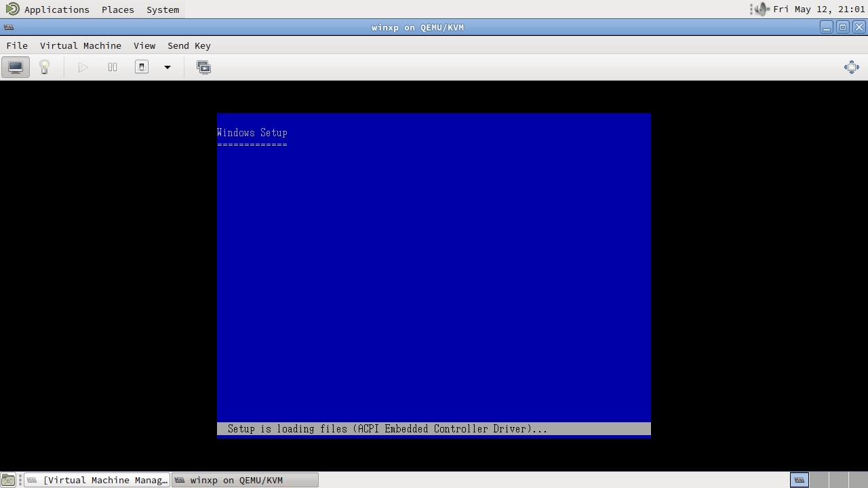868x488 pixels.
Task: Open the manage VM snapshots icon
Action: [203, 67]
